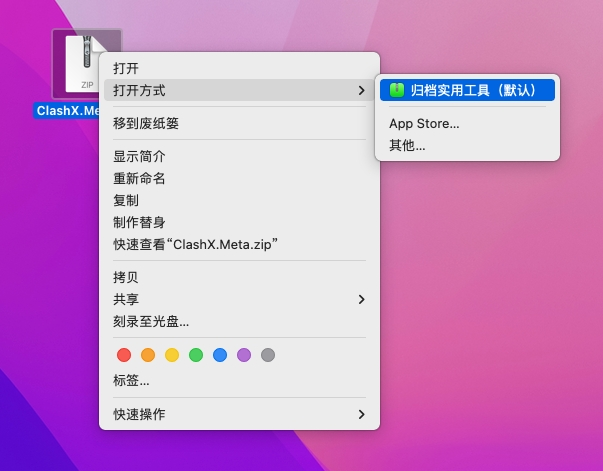Apply the green color tag

(x=196, y=355)
